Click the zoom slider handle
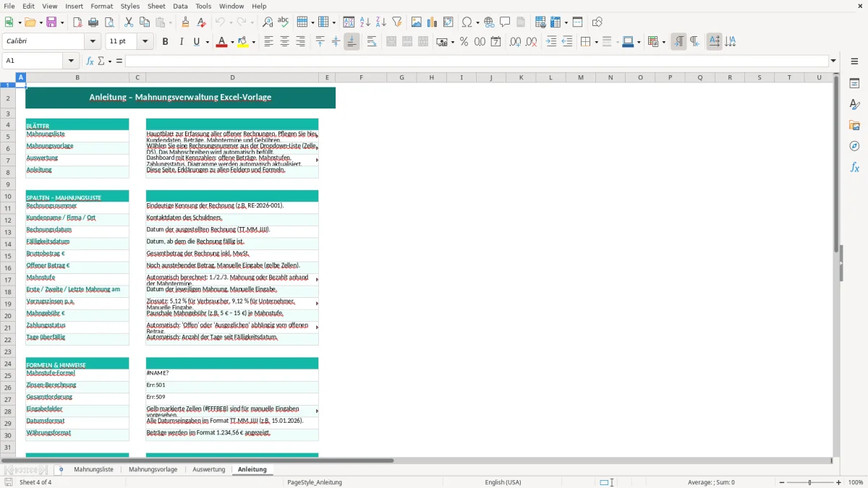This screenshot has width=868, height=488. 810,482
